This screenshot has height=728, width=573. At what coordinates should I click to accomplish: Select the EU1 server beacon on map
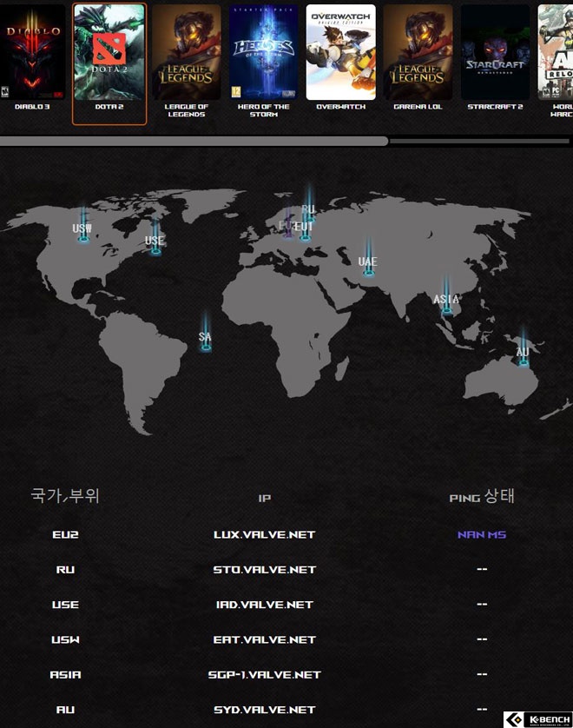[305, 227]
